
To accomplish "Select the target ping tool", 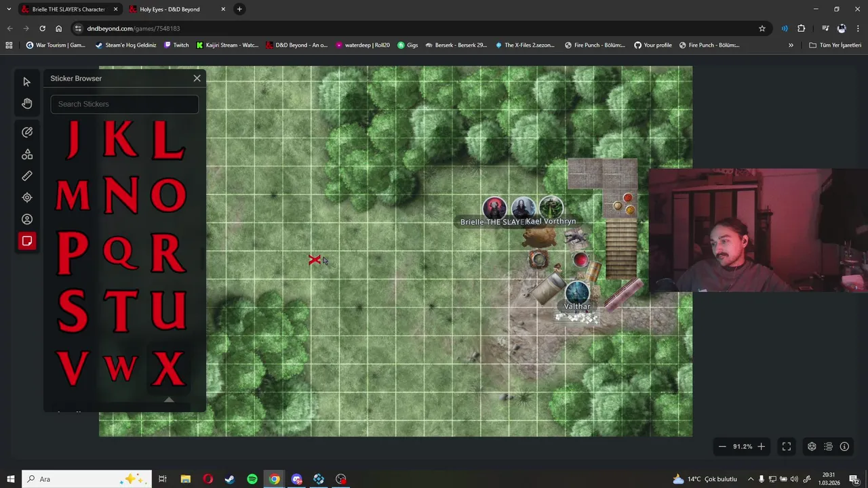I will pyautogui.click(x=27, y=197).
